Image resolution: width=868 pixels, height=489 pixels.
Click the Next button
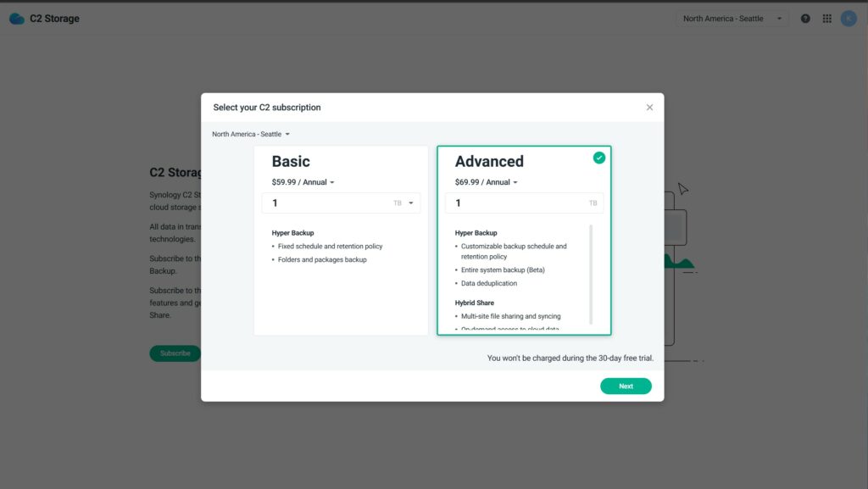pos(626,386)
